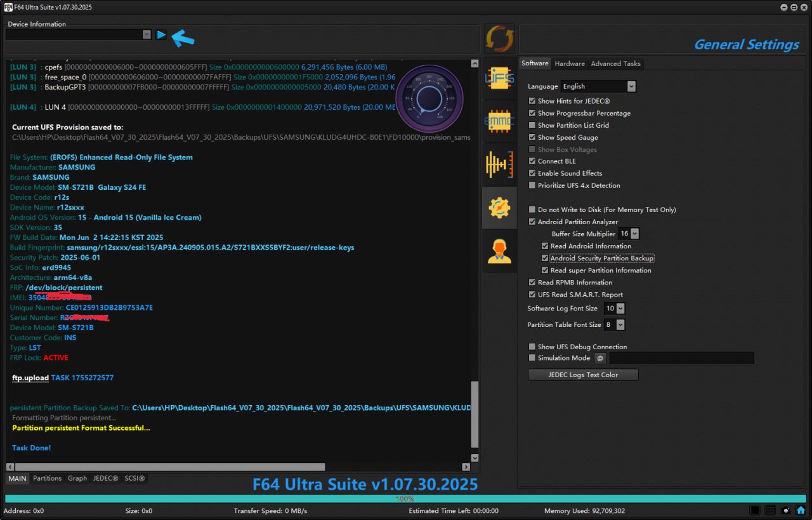
Task: Open the UFS chip section
Action: coord(499,78)
